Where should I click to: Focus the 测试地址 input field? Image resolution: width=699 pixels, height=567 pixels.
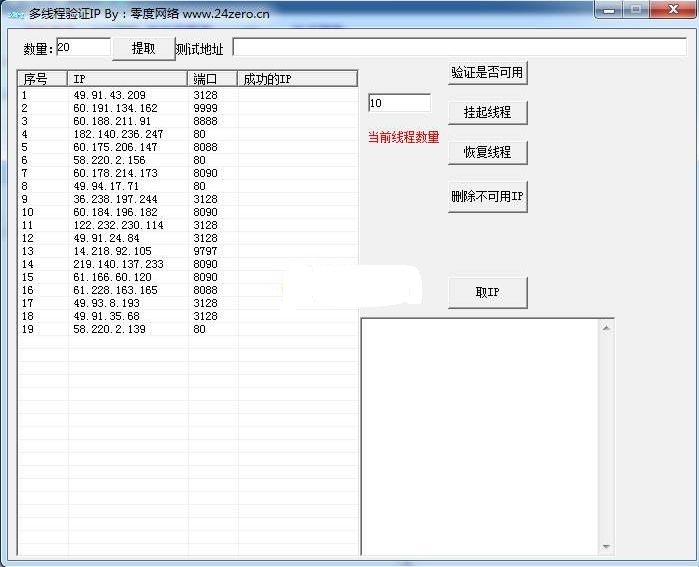[460, 47]
